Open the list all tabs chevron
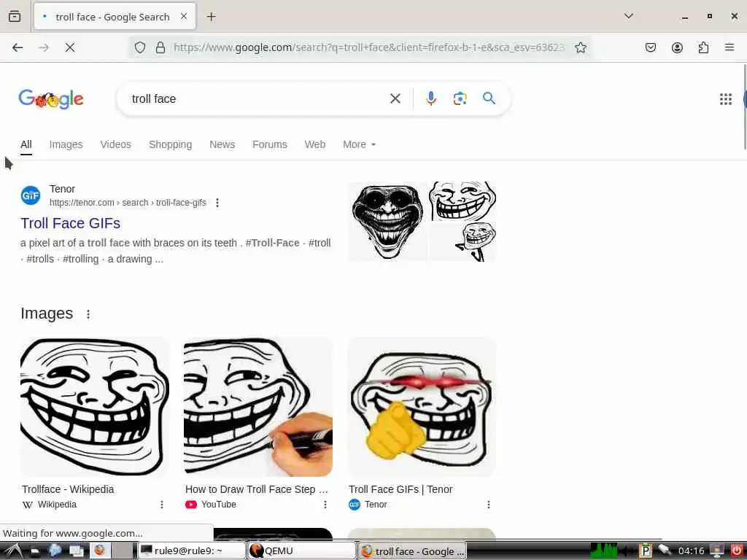This screenshot has width=747, height=560. (x=628, y=16)
